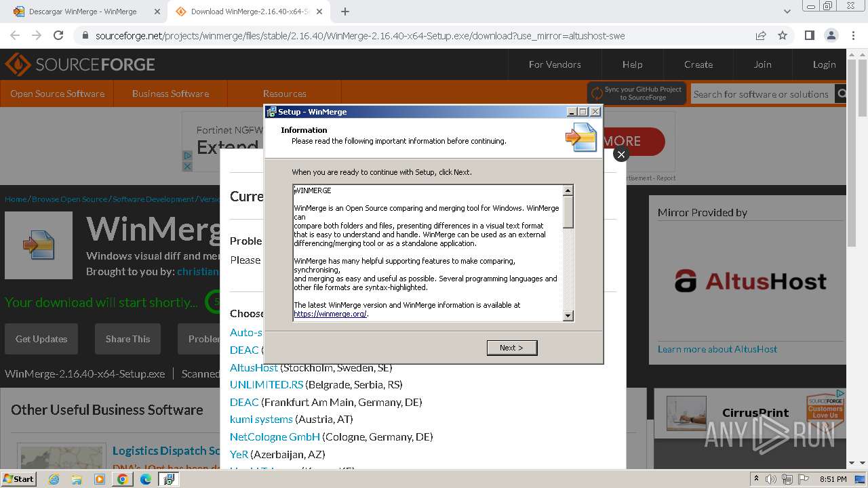This screenshot has height=488, width=868.
Task: Expand the tab search dropdown arrow
Action: (x=787, y=12)
